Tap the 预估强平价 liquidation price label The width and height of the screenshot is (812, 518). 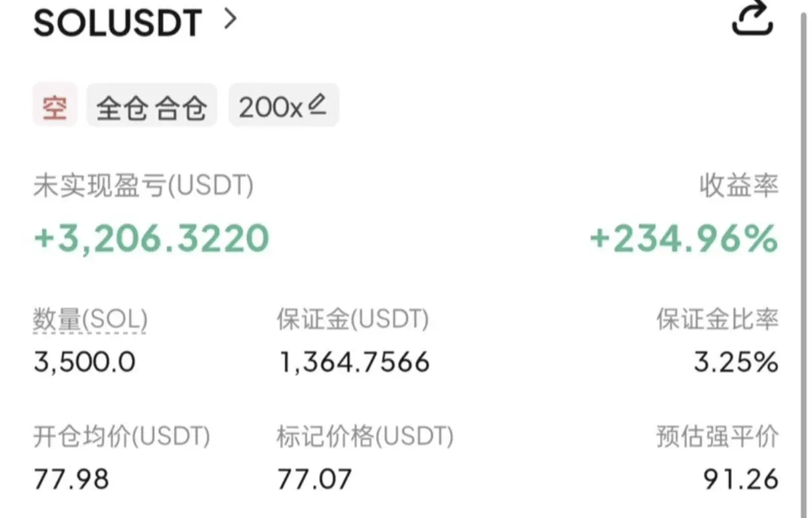(x=718, y=437)
